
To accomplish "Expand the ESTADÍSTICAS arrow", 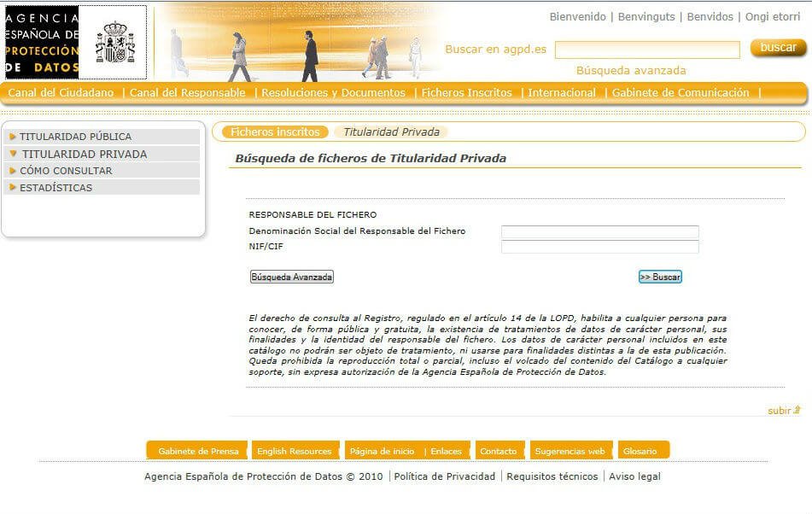I will click(13, 187).
